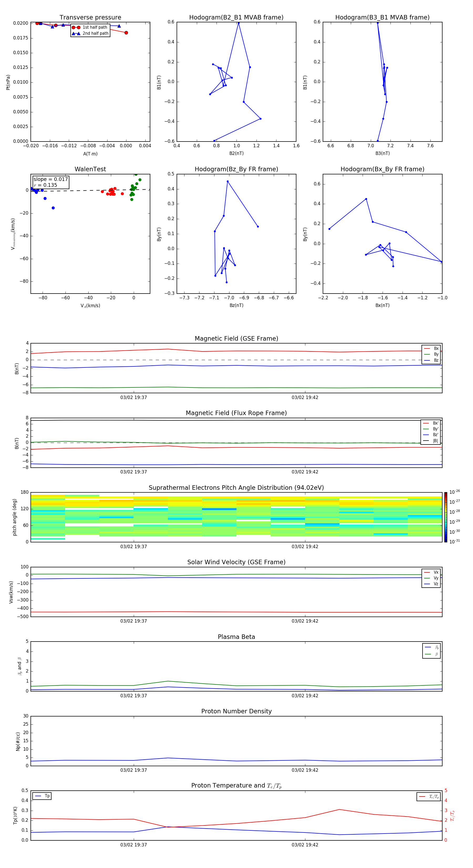Click 'slope = 0.017' annotation text
This screenshot has width=473, height=868.
click(x=50, y=179)
